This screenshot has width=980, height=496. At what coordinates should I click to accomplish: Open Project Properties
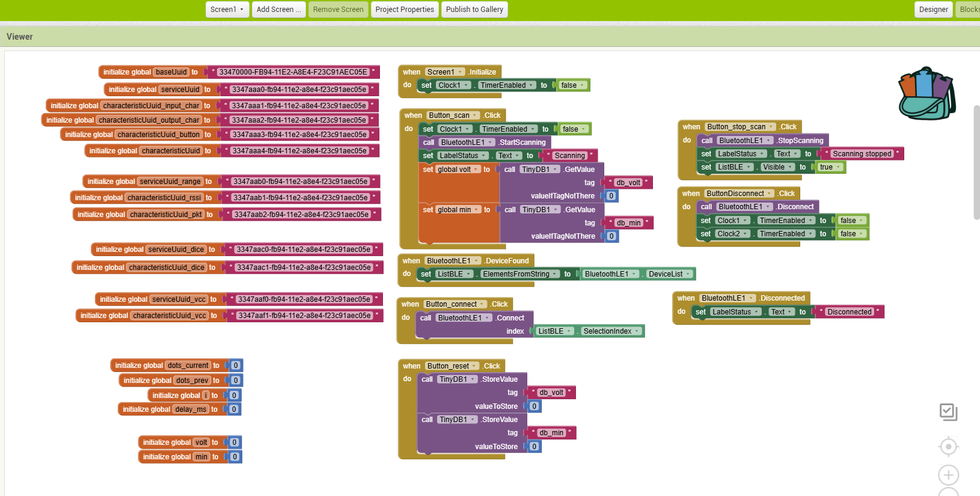[405, 10]
